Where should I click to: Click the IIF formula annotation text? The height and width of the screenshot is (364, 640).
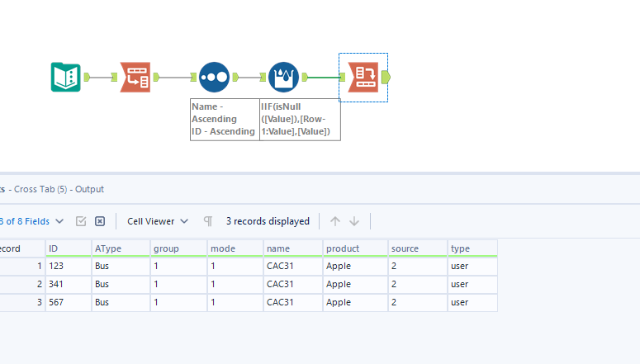299,119
